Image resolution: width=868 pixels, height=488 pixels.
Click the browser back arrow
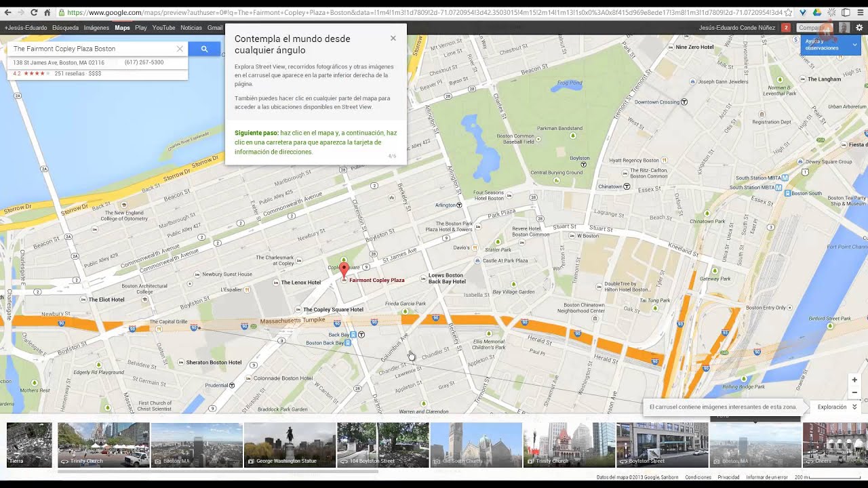pyautogui.click(x=7, y=12)
